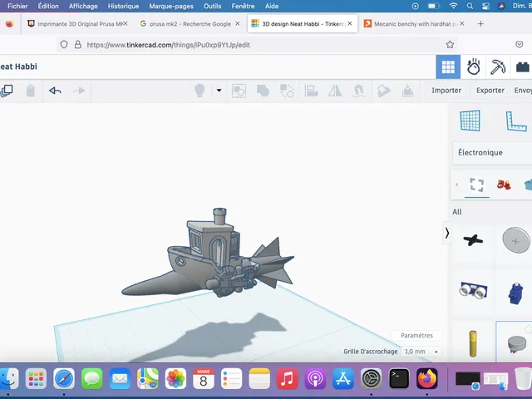The height and width of the screenshot is (399, 532).
Task: Click the Spotlight search icon
Action: [470, 6]
